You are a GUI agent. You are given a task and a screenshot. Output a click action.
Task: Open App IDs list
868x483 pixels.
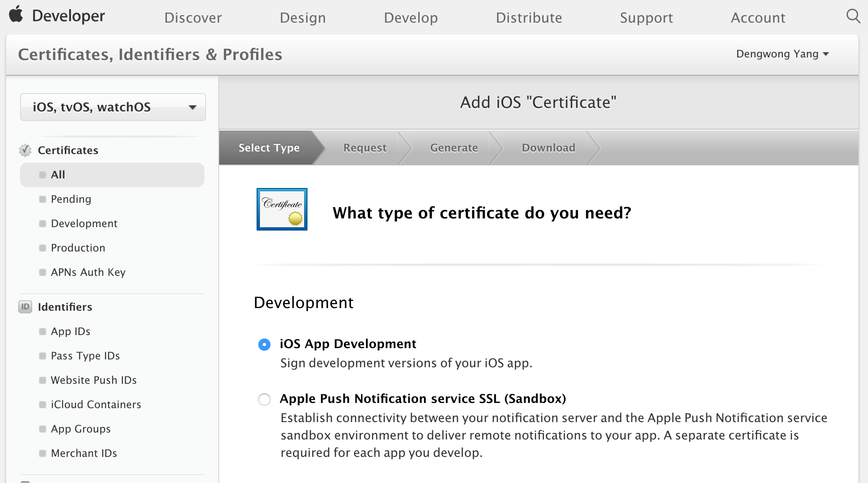click(x=70, y=332)
